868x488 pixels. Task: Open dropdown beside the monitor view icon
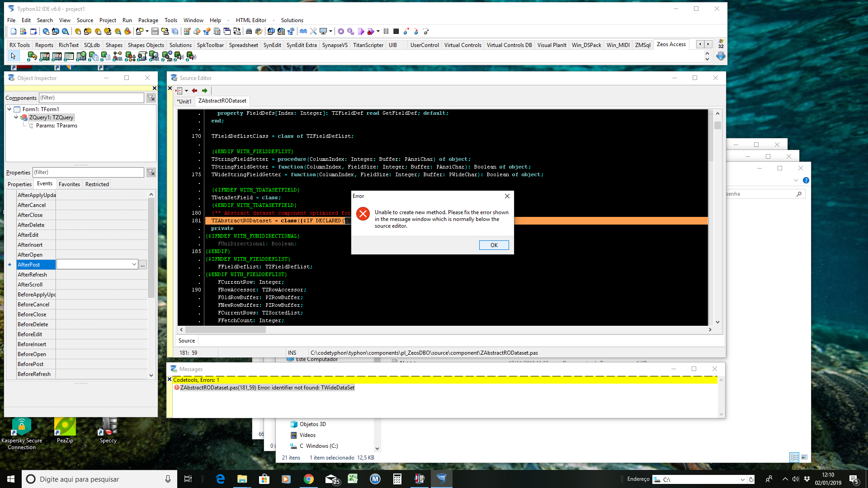331,32
